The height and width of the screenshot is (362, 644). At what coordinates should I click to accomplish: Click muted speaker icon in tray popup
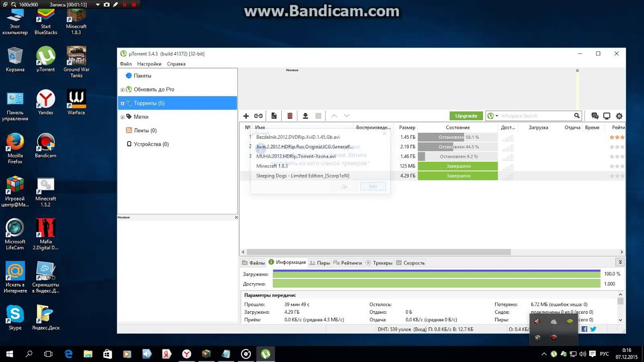(x=537, y=322)
